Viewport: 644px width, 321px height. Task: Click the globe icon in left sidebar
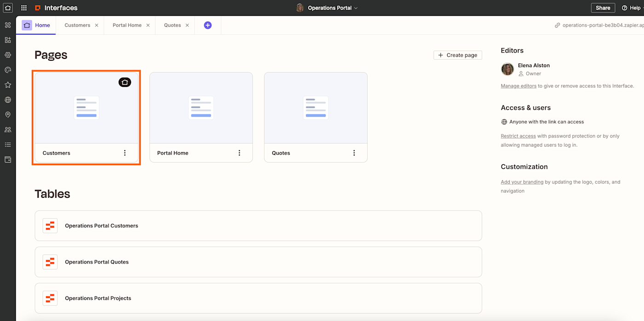[x=8, y=100]
